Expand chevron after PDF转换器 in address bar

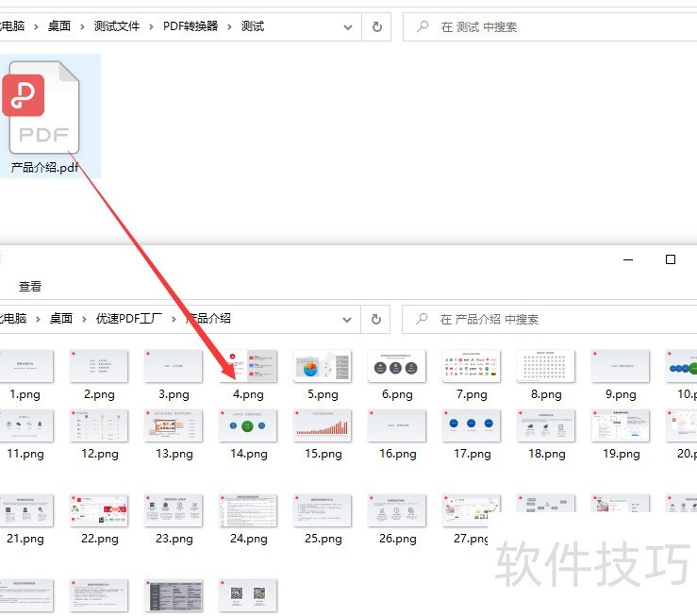(229, 27)
